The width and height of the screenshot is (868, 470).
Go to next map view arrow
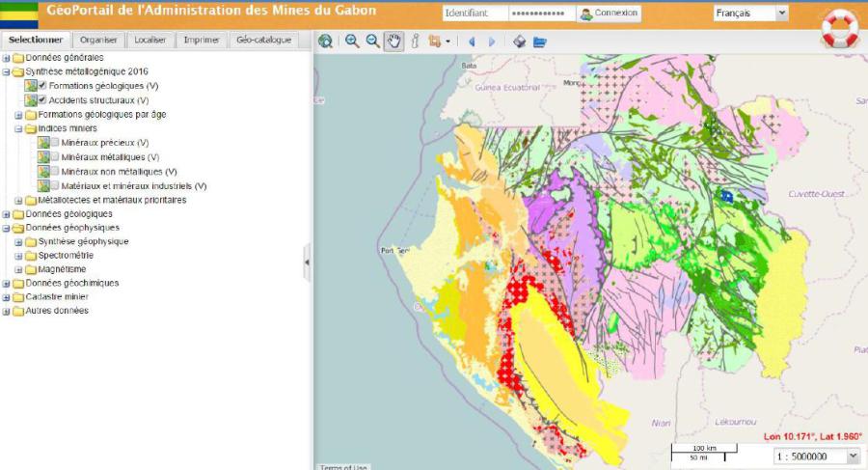pos(492,41)
